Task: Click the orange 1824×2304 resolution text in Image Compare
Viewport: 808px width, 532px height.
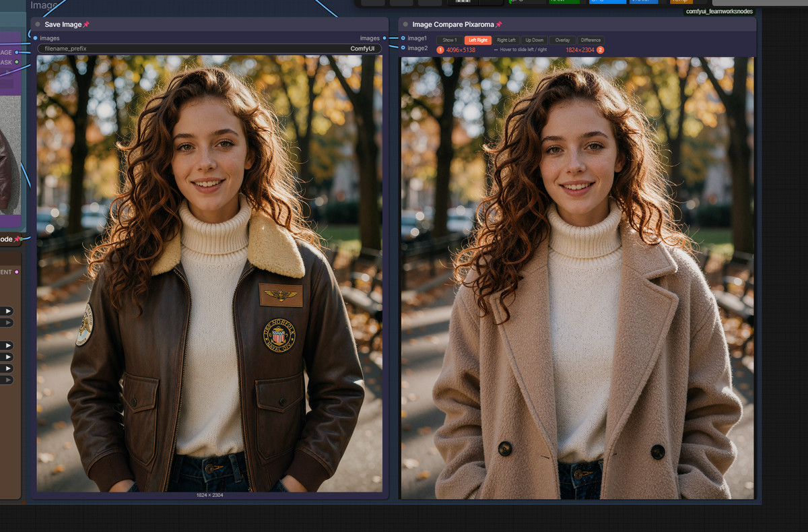Action: (x=580, y=50)
